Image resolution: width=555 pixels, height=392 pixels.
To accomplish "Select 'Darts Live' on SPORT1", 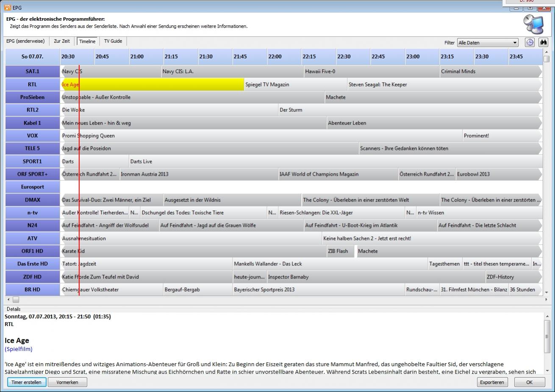I will pyautogui.click(x=336, y=161).
